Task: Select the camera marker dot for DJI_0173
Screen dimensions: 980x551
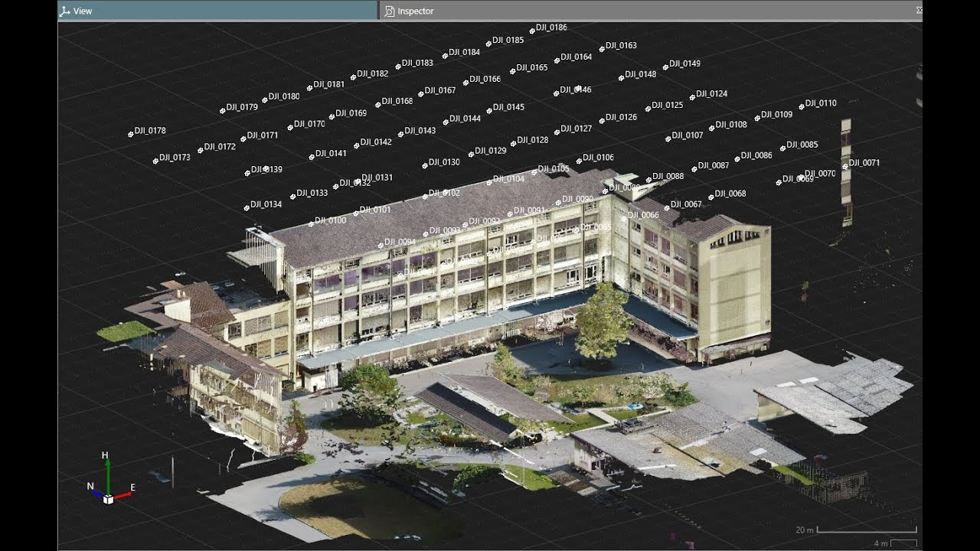Action: coord(155,161)
